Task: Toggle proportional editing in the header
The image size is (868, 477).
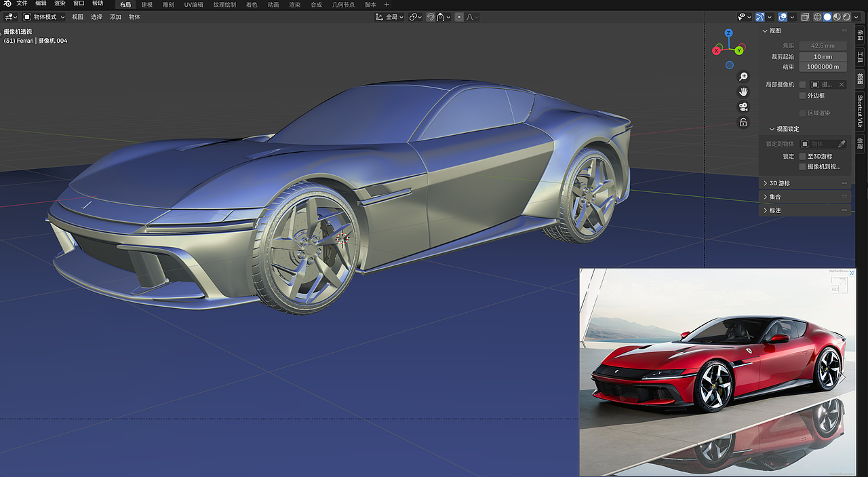Action: coord(459,17)
